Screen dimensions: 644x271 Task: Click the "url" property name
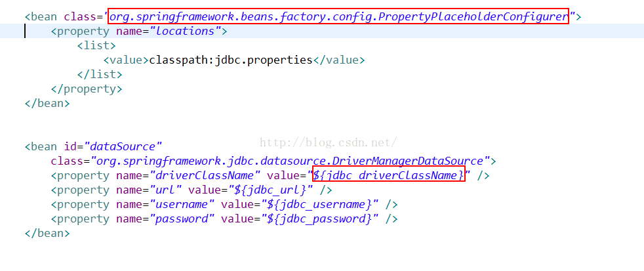167,190
